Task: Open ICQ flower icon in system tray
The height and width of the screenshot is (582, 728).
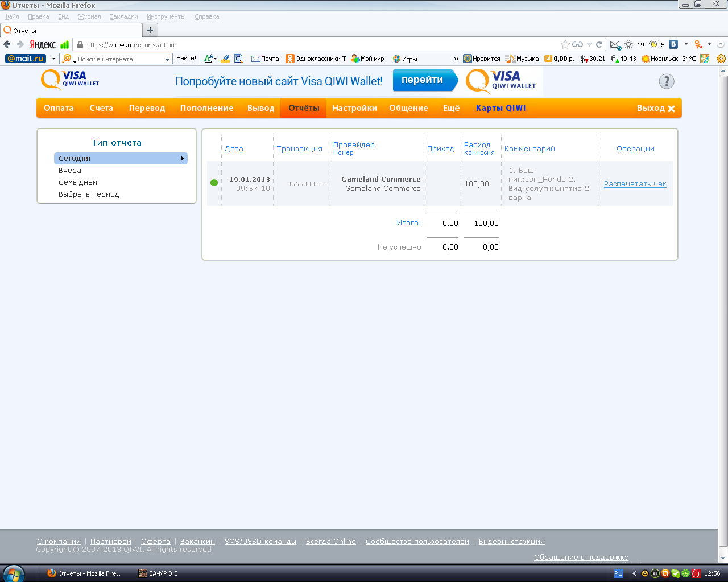Action: click(x=685, y=573)
